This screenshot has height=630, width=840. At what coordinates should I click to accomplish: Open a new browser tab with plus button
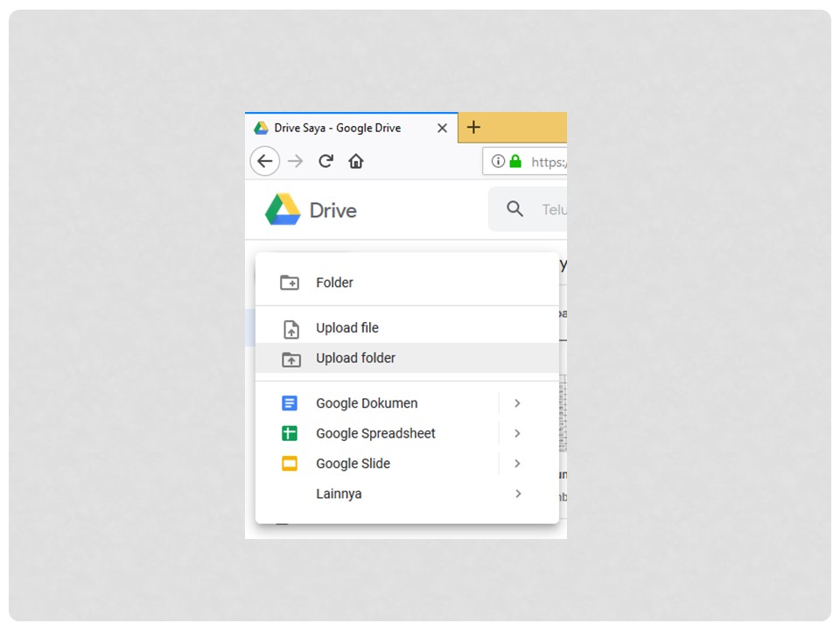pyautogui.click(x=473, y=128)
